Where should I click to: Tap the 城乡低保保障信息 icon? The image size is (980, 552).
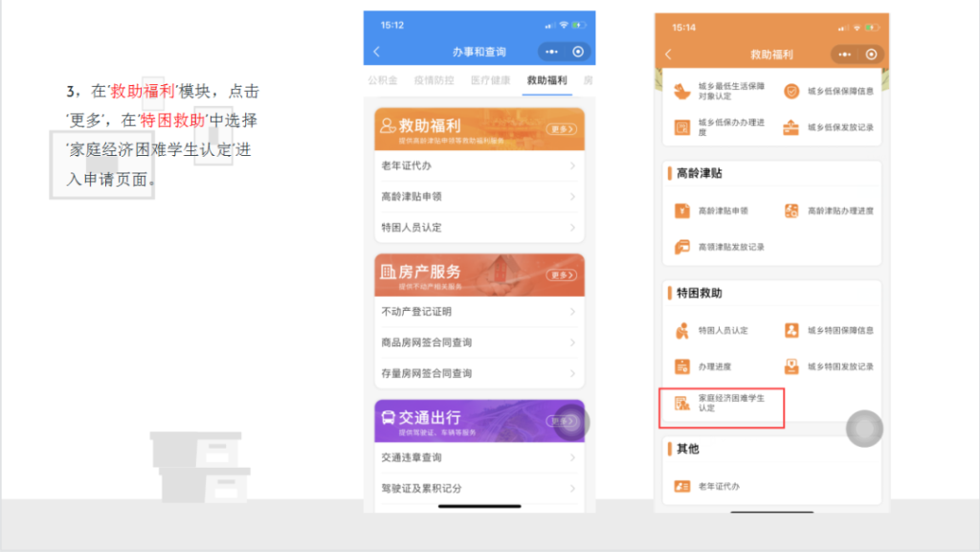(x=791, y=92)
